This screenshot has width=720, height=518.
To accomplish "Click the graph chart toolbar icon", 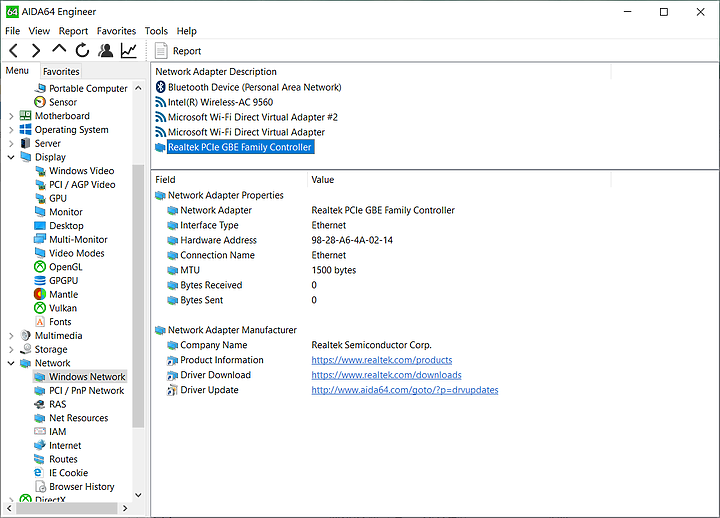I will (129, 50).
